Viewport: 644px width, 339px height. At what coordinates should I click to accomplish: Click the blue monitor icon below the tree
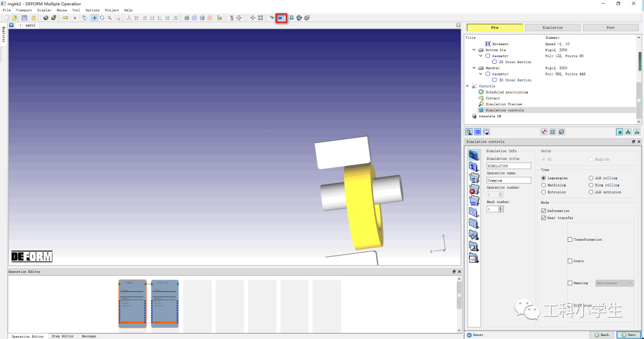pos(487,132)
